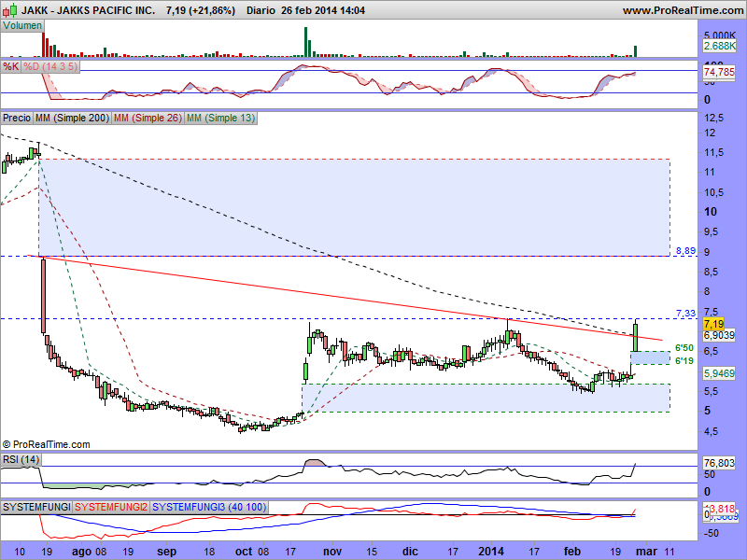Open the www.ProRealTime.com link in header
Image resolution: width=747 pixels, height=560 pixels.
(683, 10)
